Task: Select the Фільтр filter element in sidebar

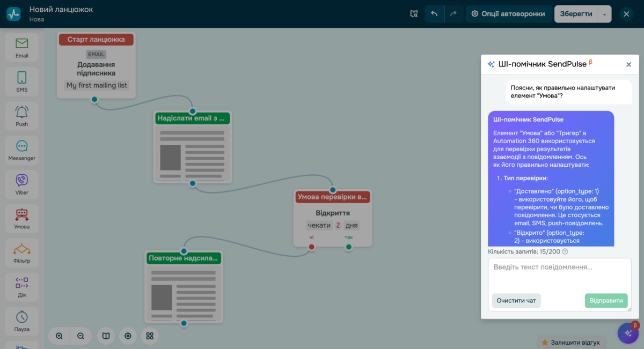Action: (22, 254)
